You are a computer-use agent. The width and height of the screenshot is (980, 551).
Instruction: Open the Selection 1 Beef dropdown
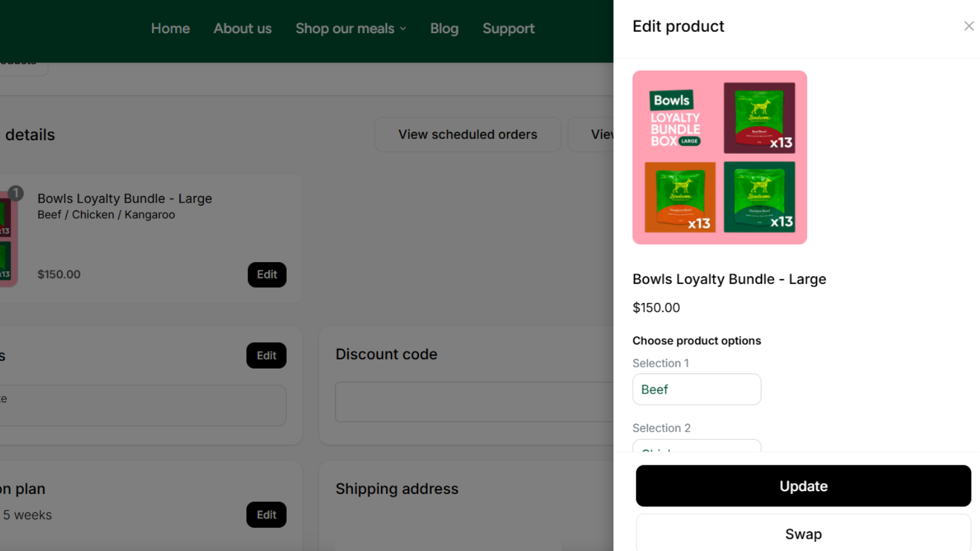tap(696, 389)
